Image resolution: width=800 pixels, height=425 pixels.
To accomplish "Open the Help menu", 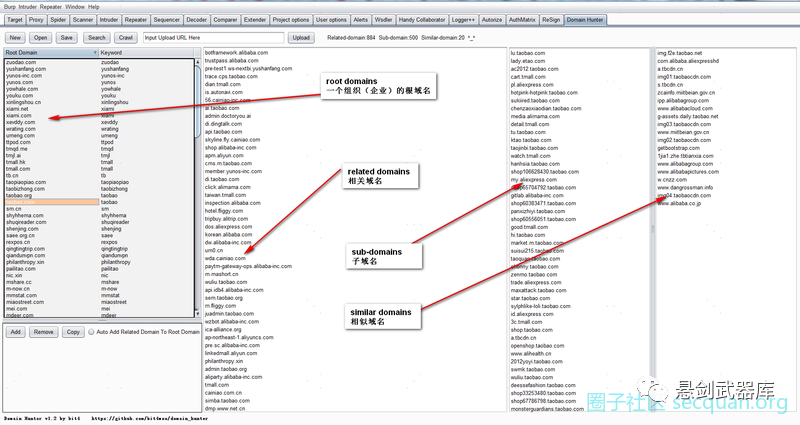I will point(93,7).
